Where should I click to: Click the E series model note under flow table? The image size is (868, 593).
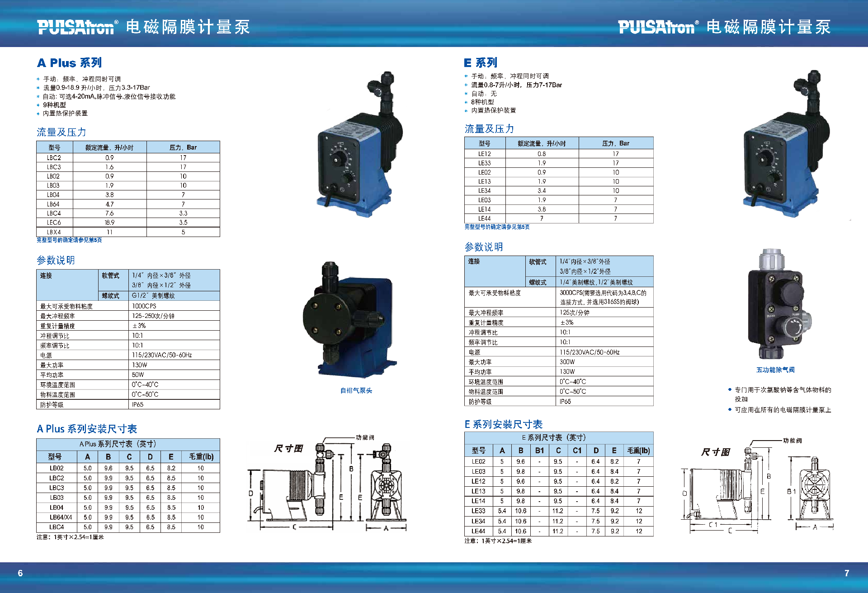pos(497,227)
